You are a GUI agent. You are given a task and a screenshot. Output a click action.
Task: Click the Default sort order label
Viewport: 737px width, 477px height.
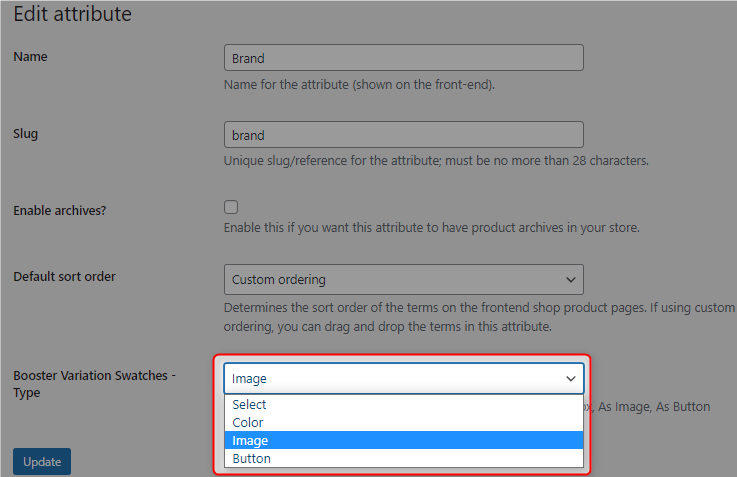64,276
